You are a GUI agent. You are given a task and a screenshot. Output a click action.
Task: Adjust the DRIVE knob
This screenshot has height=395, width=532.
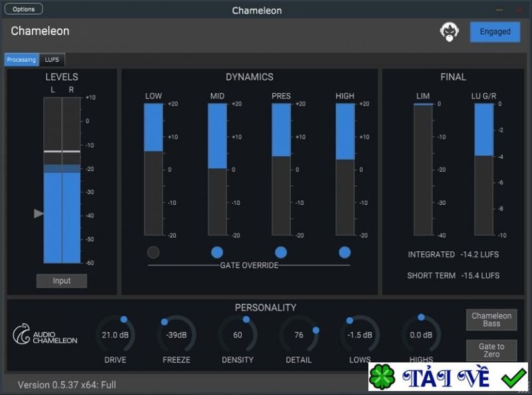click(116, 334)
